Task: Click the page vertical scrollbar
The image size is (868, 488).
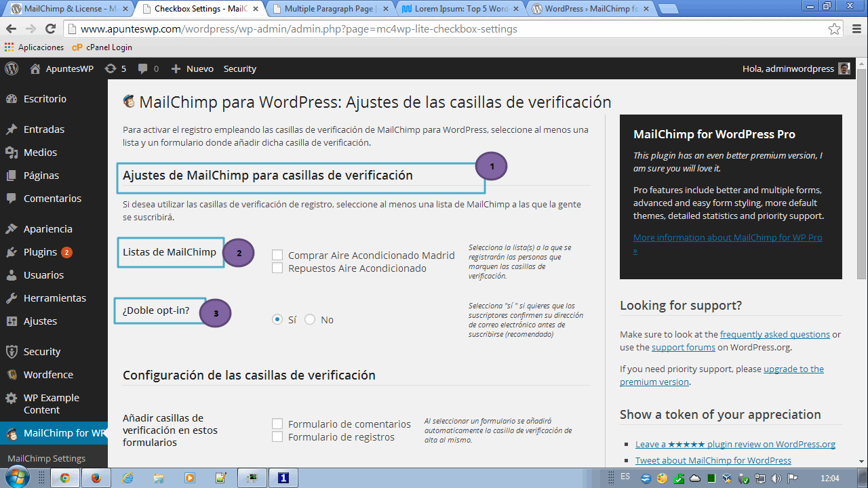Action: [x=862, y=174]
